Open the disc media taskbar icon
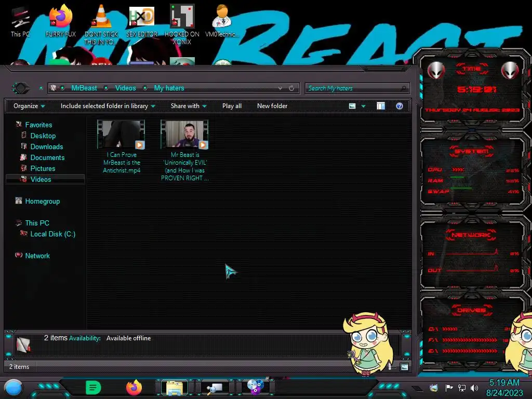Viewport: 532px width, 399px height. [x=255, y=388]
